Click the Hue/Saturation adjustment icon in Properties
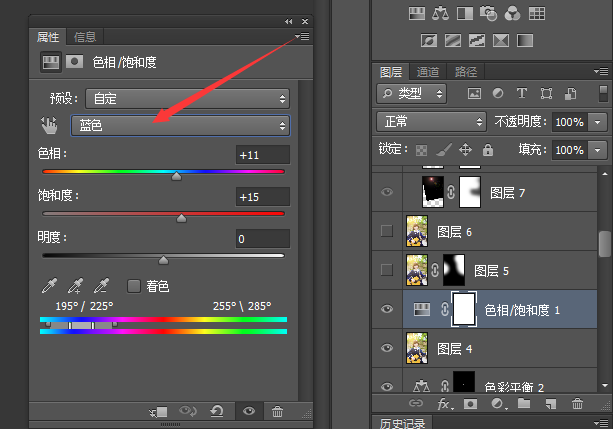The height and width of the screenshot is (429, 613). (51, 62)
